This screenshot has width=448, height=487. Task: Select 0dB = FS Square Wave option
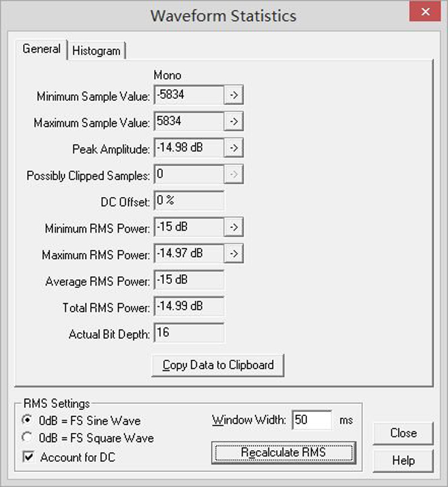coord(28,438)
